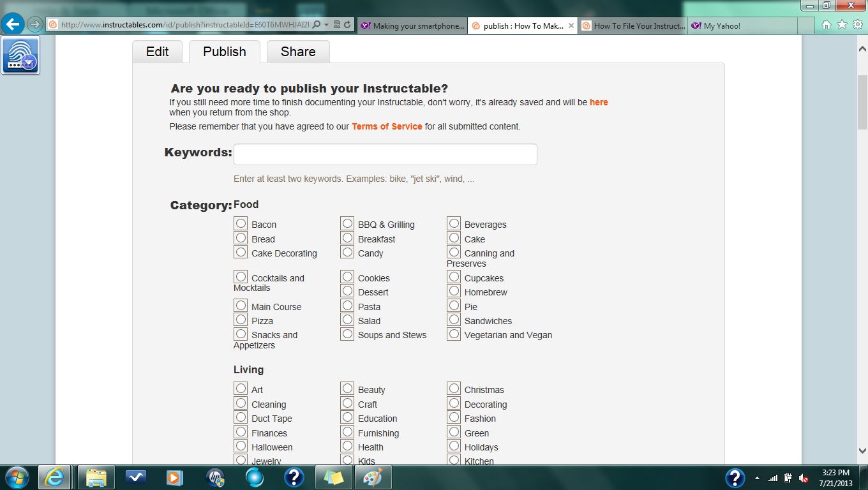Select the Art radio button under Living
This screenshot has height=490, width=868.
pyautogui.click(x=241, y=389)
